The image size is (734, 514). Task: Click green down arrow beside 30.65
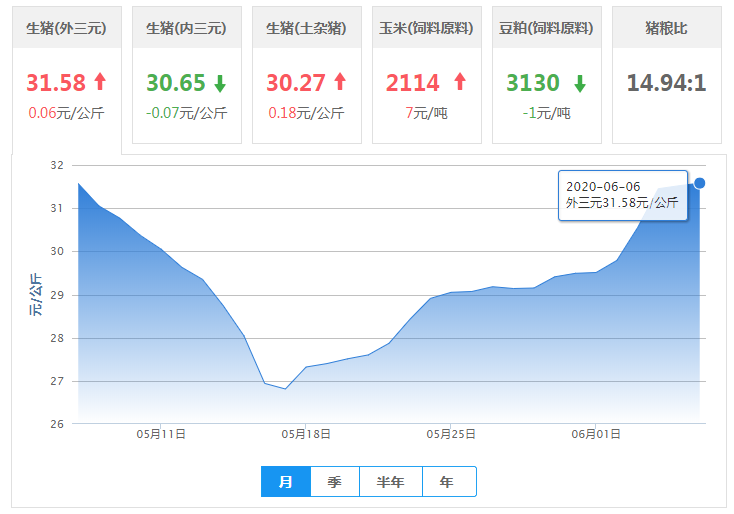221,82
